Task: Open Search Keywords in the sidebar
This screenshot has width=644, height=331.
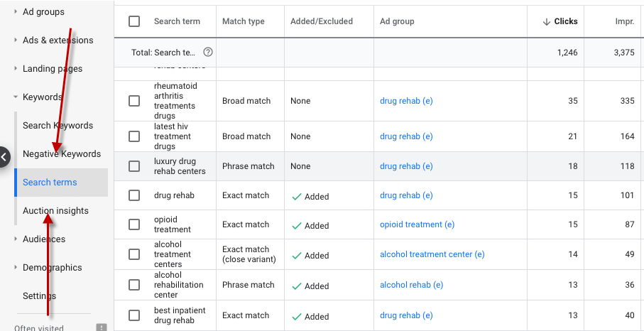Action: pyautogui.click(x=58, y=126)
